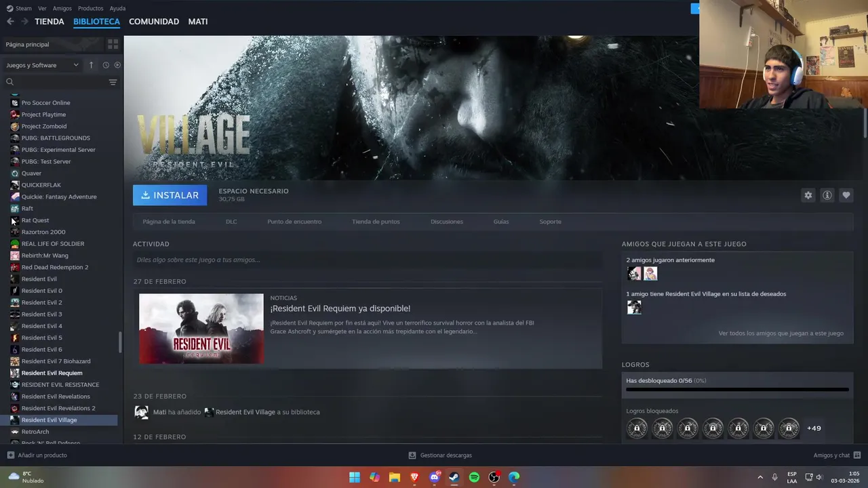Screen dimensions: 868x488
Task: Go to BIBLIOTECA tab
Action: click(96, 22)
